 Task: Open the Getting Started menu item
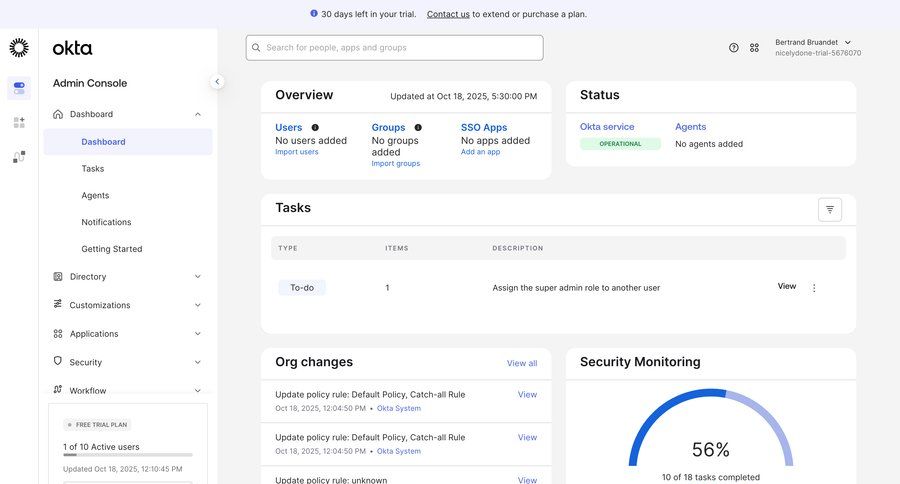pos(112,249)
